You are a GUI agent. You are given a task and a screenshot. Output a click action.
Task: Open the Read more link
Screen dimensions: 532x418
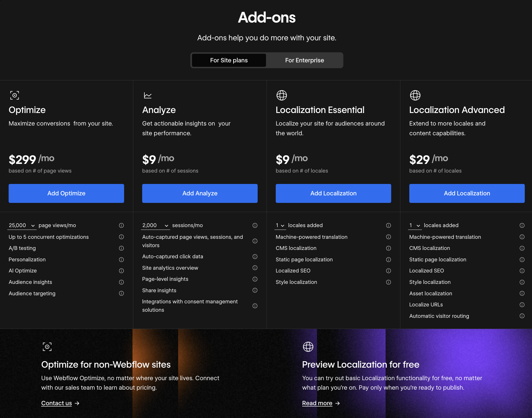317,403
